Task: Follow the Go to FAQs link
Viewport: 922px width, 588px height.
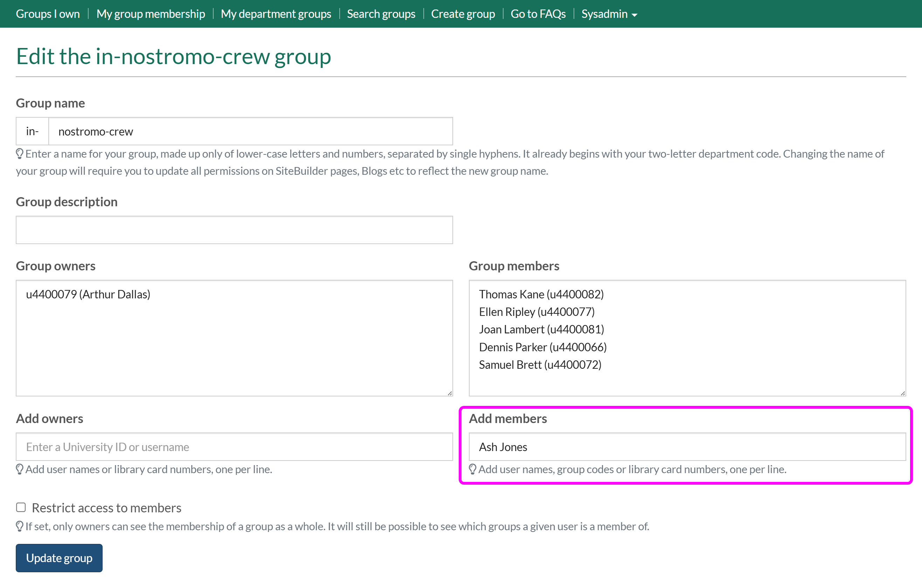Action: click(x=538, y=14)
